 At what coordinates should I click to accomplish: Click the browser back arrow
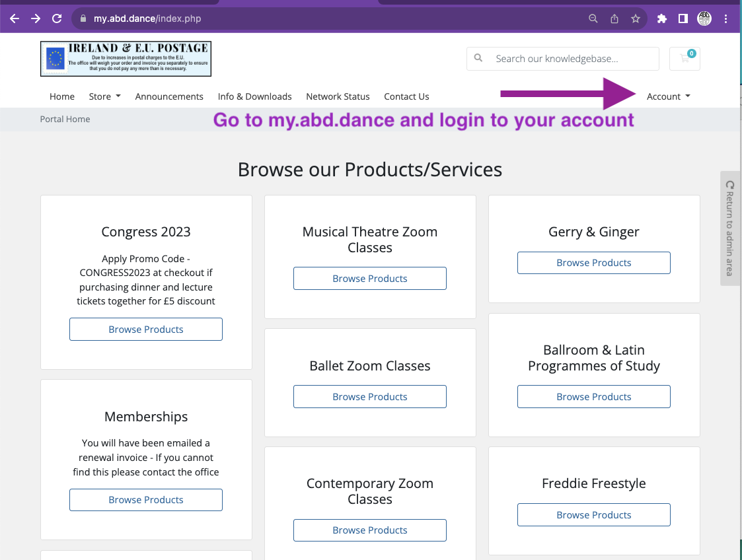click(15, 18)
